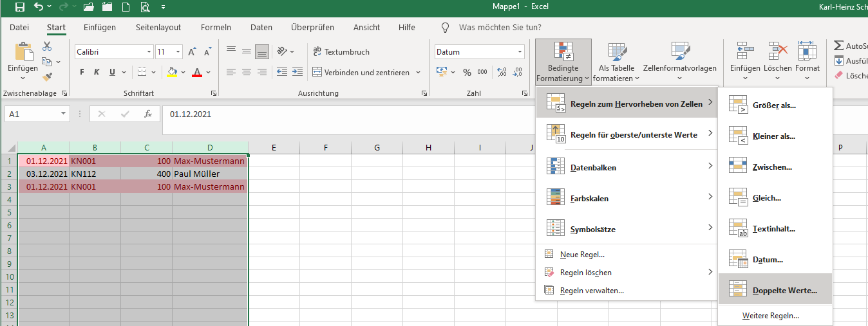Image resolution: width=868 pixels, height=326 pixels.
Task: Toggle Textumbruch wrap text
Action: [x=341, y=52]
